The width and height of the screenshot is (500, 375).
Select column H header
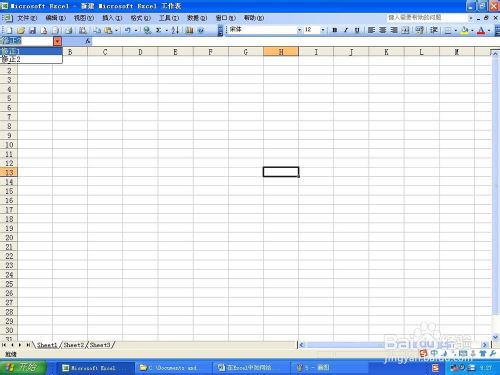point(281,52)
